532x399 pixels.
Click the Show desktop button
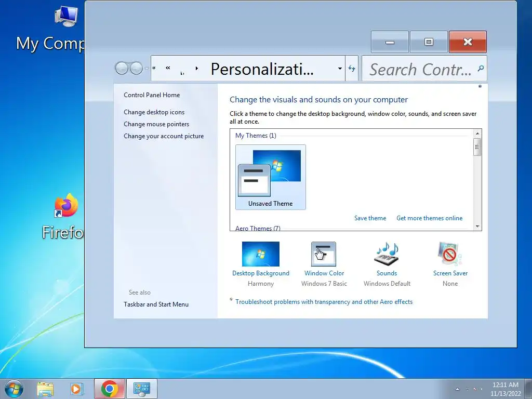pos(528,389)
